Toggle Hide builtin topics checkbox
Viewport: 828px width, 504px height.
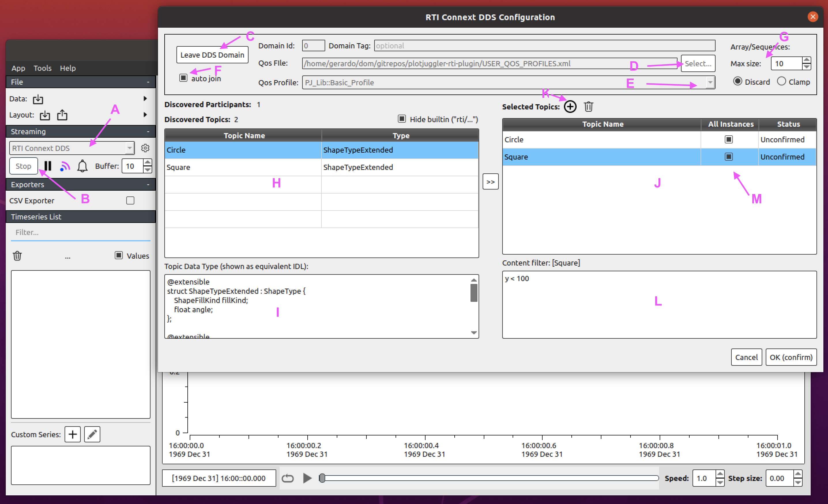(402, 119)
